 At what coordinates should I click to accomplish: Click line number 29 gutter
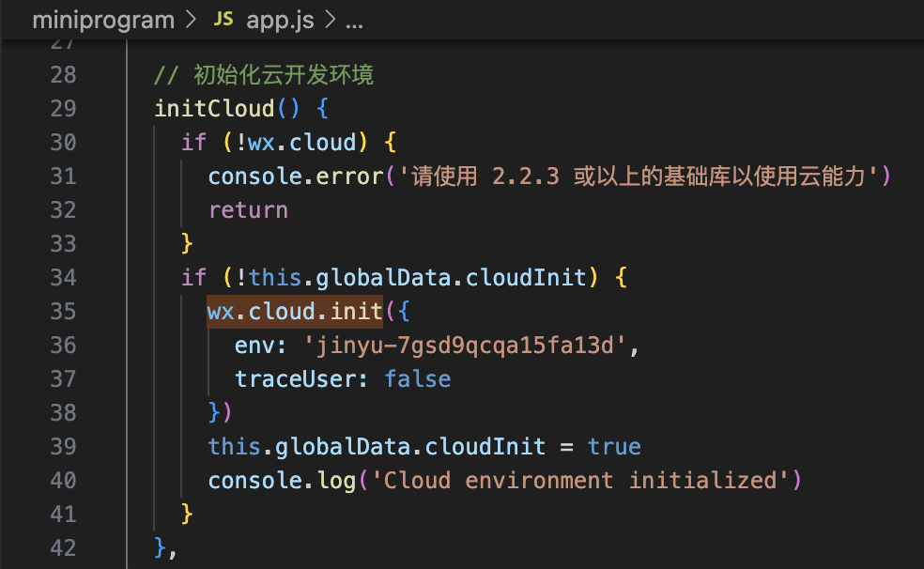pyautogui.click(x=63, y=108)
